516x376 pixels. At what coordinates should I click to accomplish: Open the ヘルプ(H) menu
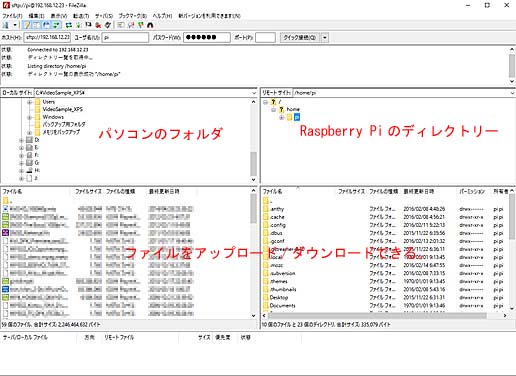[x=162, y=16]
